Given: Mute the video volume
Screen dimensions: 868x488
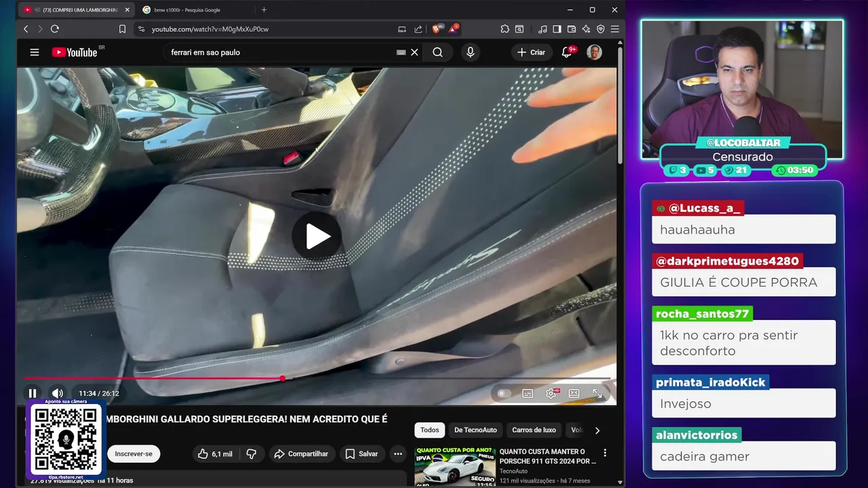Looking at the screenshot, I should 58,393.
